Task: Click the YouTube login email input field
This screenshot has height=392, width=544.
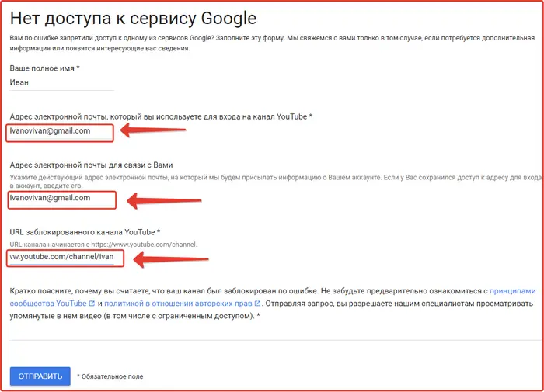Action: (60, 131)
